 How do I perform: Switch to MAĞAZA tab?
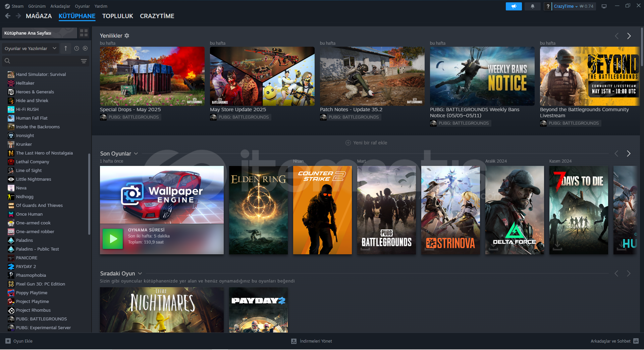[39, 16]
